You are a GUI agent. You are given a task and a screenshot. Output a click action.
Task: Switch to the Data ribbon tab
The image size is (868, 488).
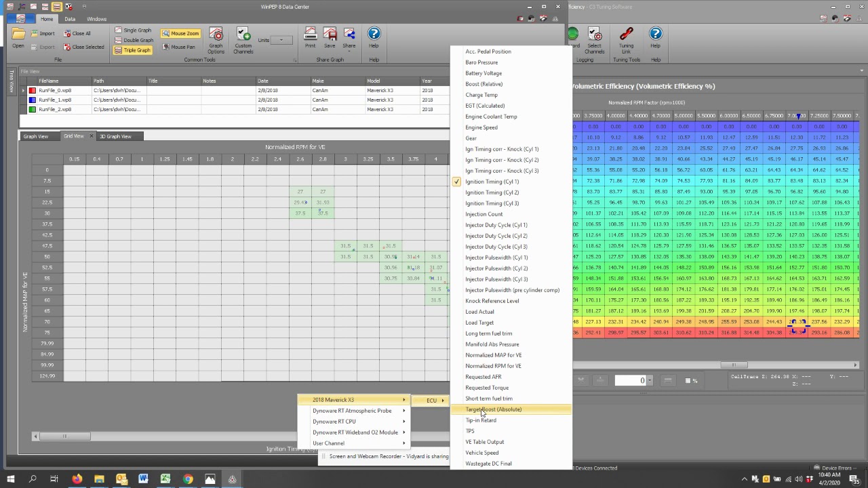70,19
